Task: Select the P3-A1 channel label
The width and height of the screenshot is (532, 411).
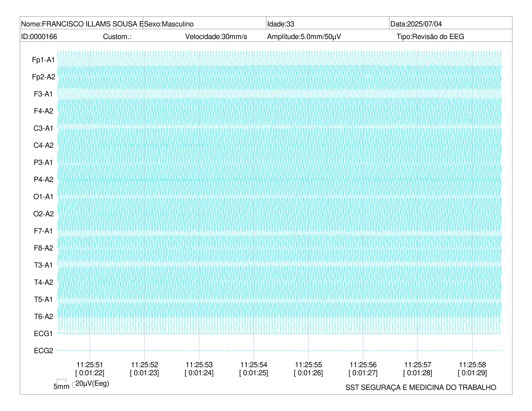Action: [43, 162]
